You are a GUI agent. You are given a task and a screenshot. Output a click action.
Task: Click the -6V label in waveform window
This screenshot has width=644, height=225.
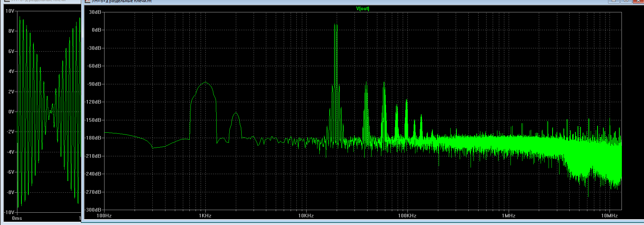[11, 172]
